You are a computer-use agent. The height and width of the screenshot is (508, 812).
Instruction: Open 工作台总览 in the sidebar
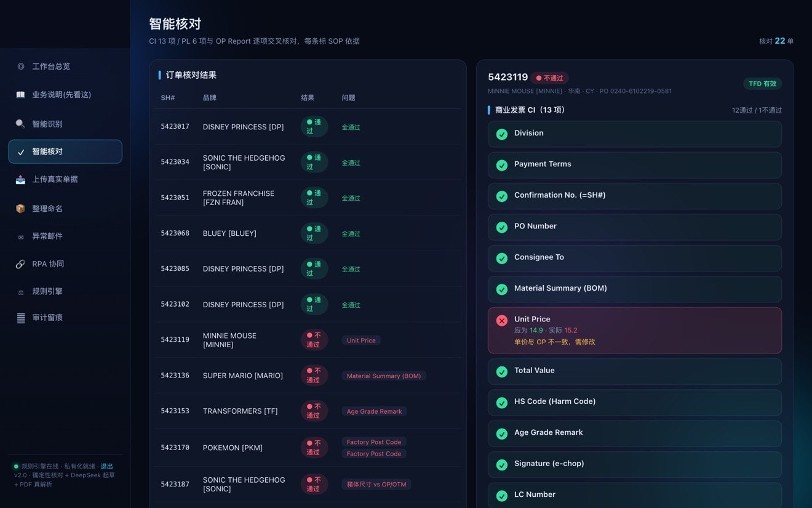tap(65, 67)
